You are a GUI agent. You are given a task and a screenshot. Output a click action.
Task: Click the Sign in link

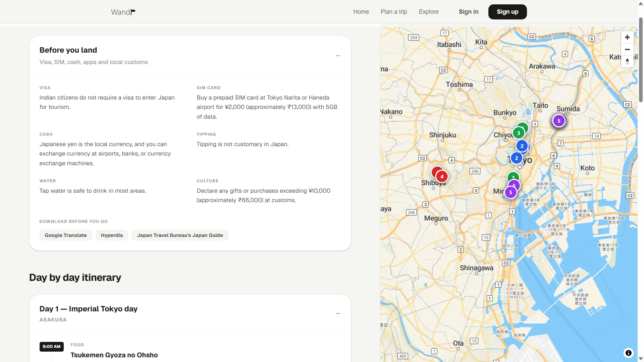pos(468,12)
